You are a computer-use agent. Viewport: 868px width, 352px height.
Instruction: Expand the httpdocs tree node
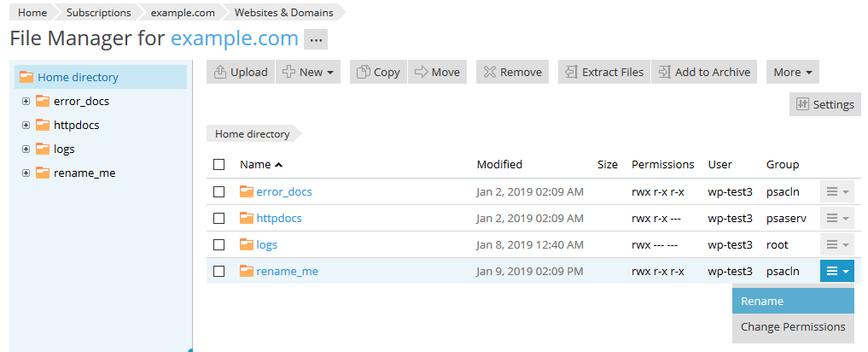click(26, 126)
